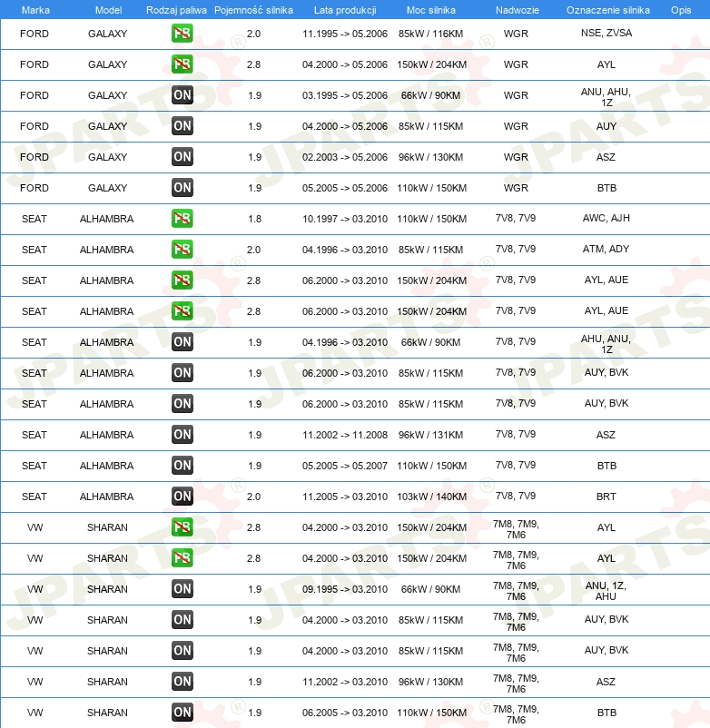The width and height of the screenshot is (710, 728).
Task: Click the SEAT cell in the BRT row
Action: [x=35, y=497]
